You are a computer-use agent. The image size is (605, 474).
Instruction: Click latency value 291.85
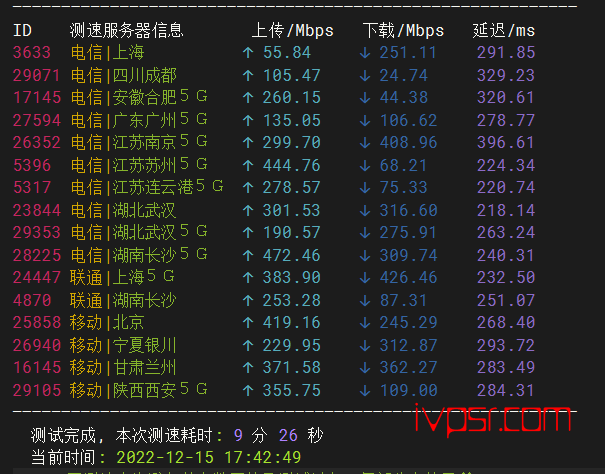point(506,52)
